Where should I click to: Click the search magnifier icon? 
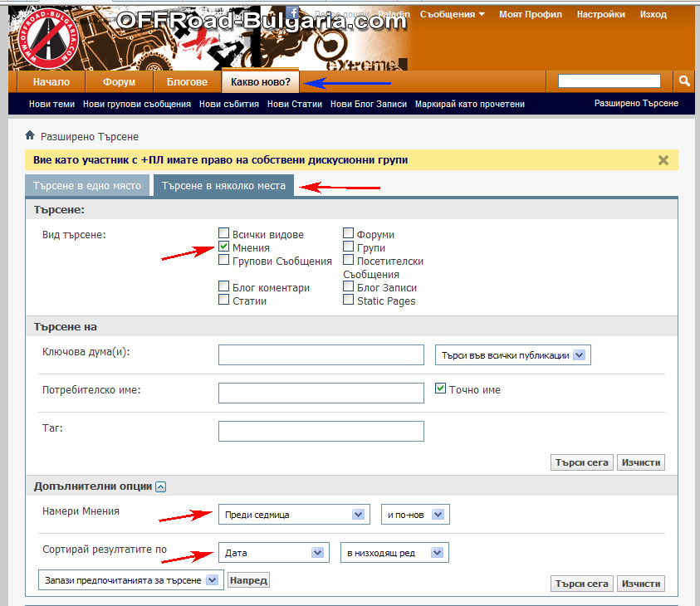tap(684, 81)
